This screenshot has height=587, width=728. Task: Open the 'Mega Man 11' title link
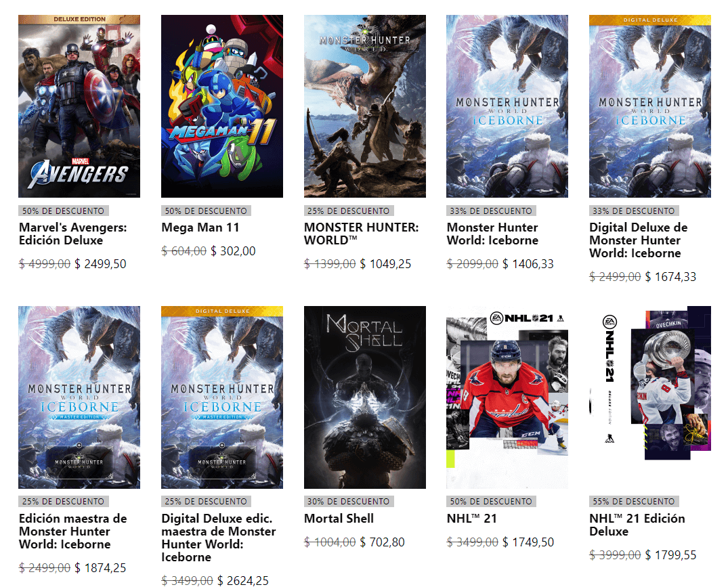point(200,227)
